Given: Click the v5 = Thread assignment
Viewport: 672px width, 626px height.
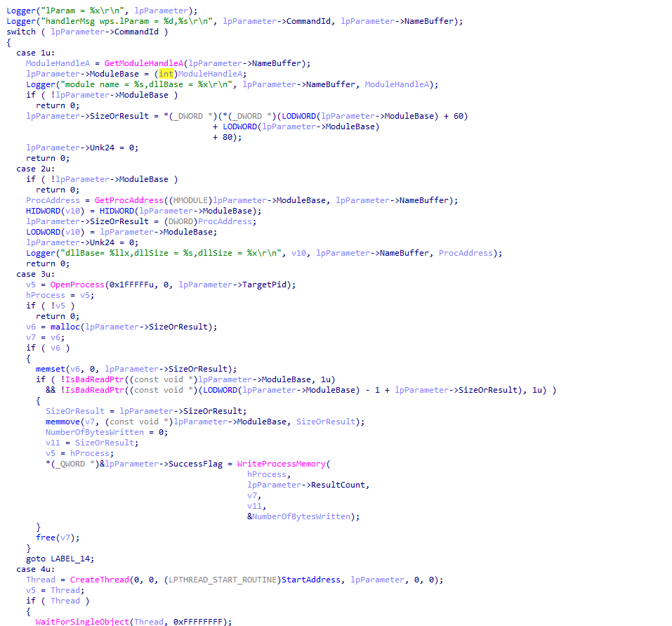Looking at the screenshot, I should pos(55,590).
